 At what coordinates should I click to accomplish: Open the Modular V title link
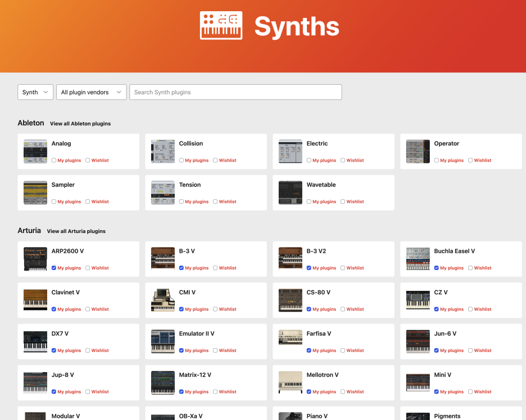[65, 416]
